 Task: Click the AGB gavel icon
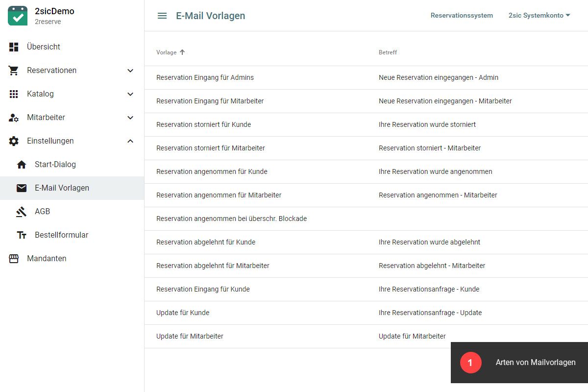22,212
